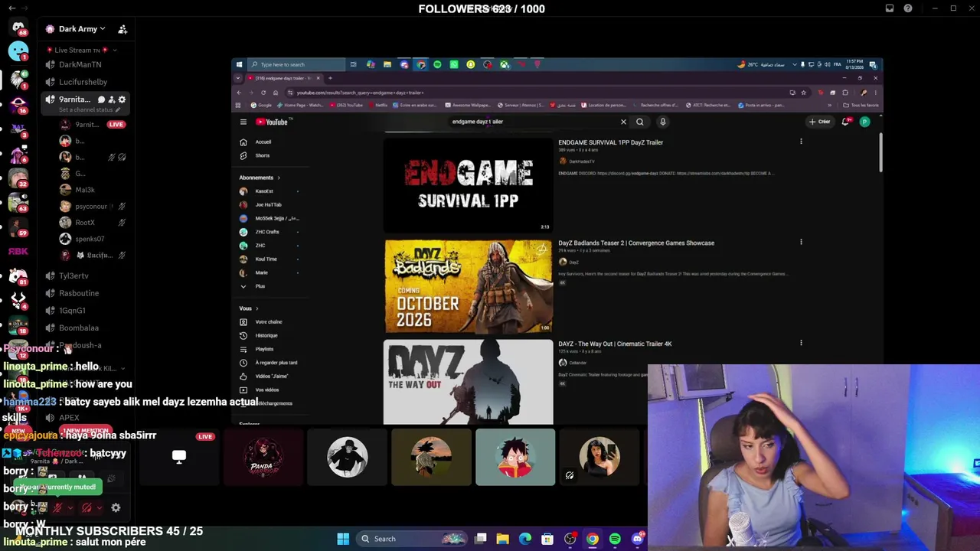Click the YouTube vertical scrollbar

coord(880,153)
